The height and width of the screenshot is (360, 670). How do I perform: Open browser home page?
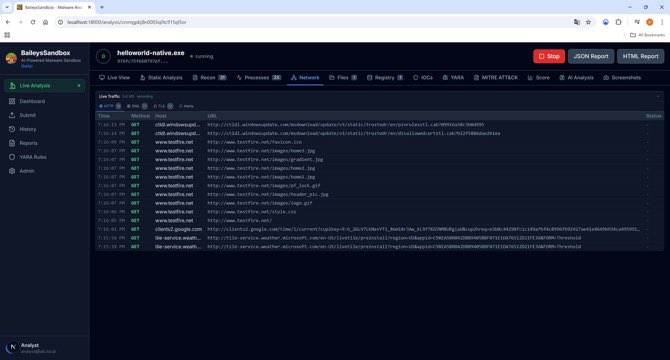click(x=45, y=22)
